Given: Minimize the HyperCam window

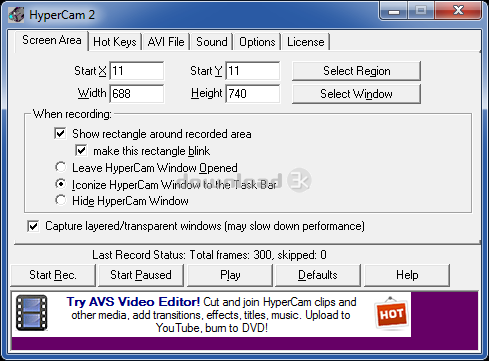Looking at the screenshot, I should pos(394,11).
